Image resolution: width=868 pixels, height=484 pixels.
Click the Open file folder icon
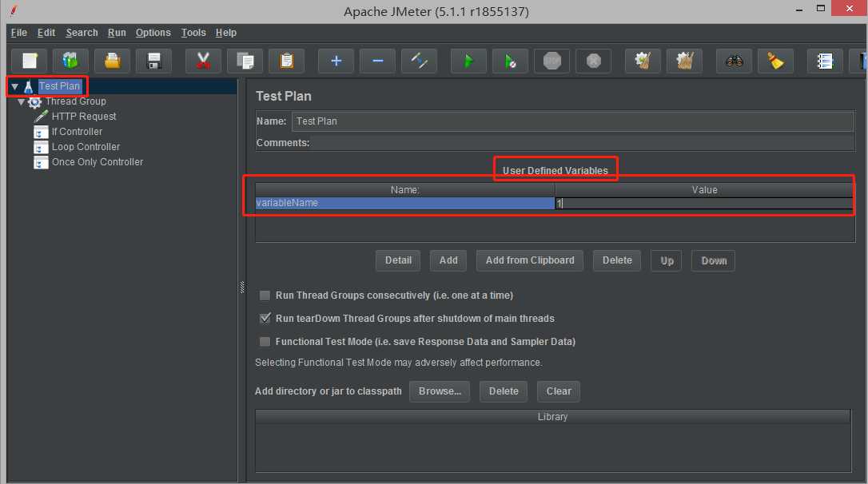(x=113, y=61)
